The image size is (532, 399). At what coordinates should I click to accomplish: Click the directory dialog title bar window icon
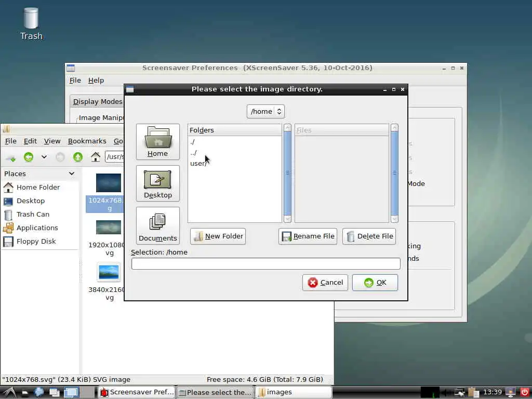pyautogui.click(x=130, y=89)
